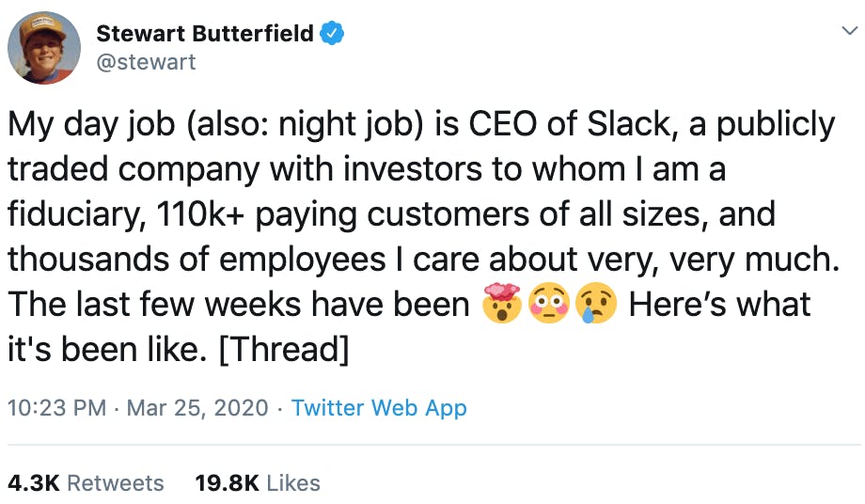The height and width of the screenshot is (504, 865).
Task: Click Stewart Butterfield's profile avatar
Action: (x=44, y=48)
